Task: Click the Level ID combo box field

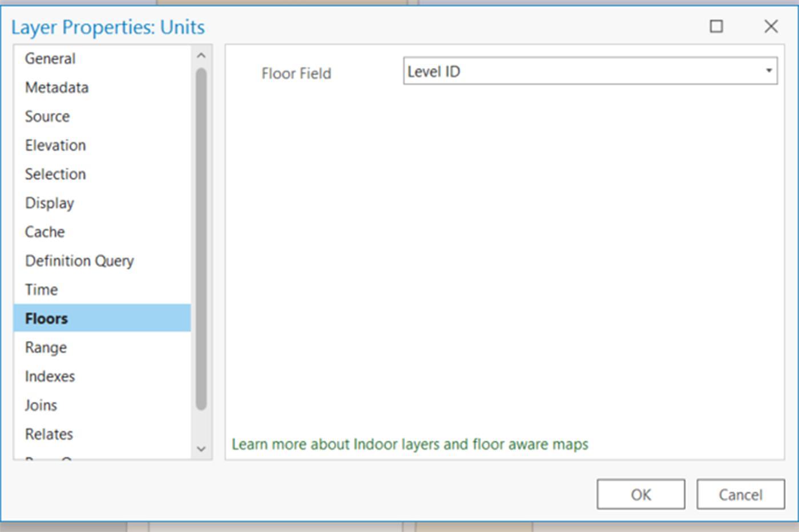Action: pos(590,71)
